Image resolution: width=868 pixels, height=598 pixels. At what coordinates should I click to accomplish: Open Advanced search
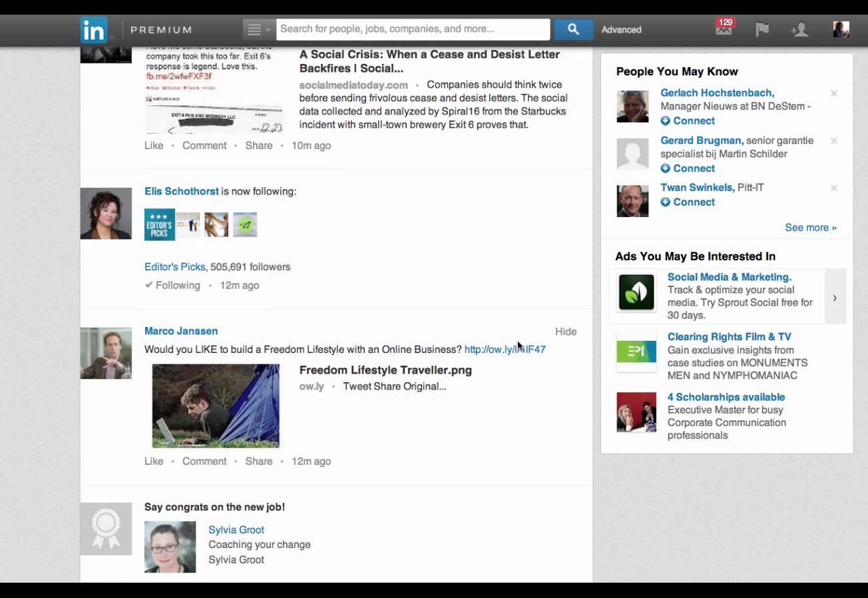[621, 30]
